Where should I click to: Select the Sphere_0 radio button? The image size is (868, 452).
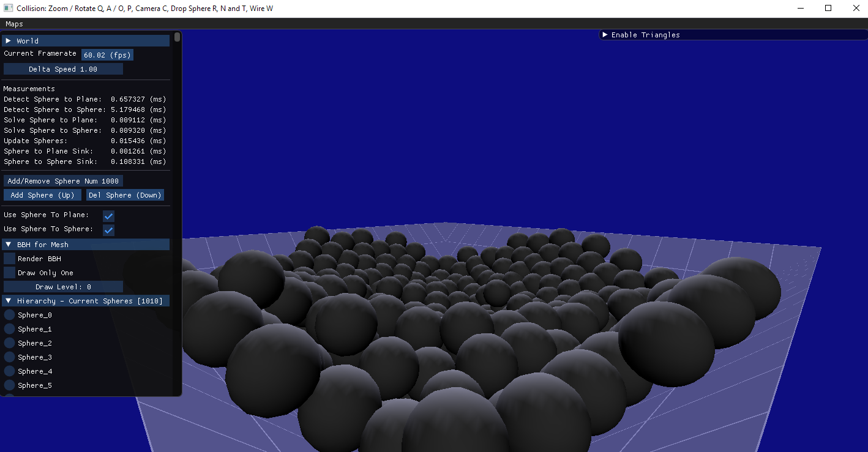point(9,315)
